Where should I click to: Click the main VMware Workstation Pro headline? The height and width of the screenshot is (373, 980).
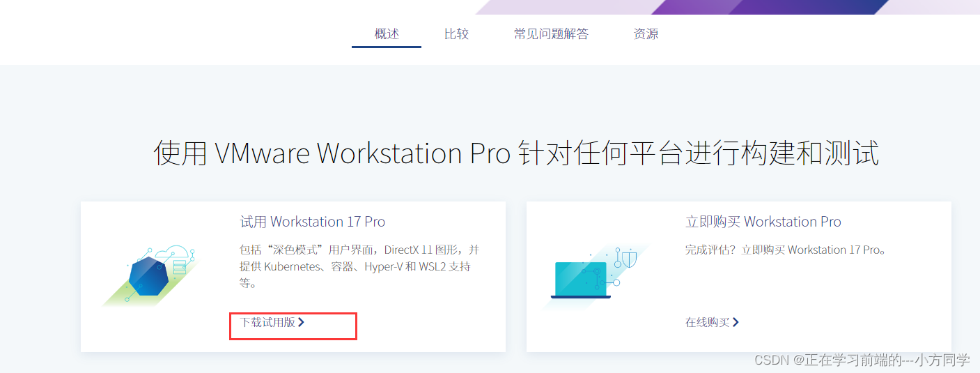point(516,153)
